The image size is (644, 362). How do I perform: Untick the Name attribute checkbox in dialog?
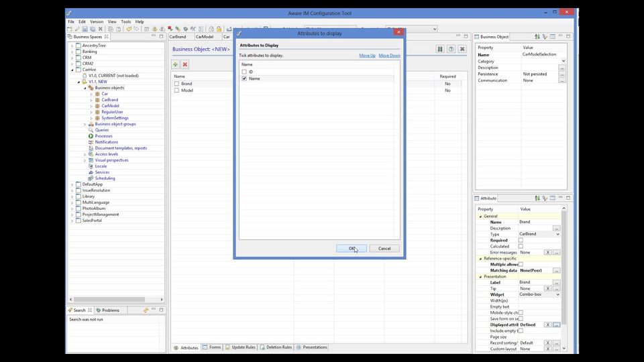click(x=244, y=78)
